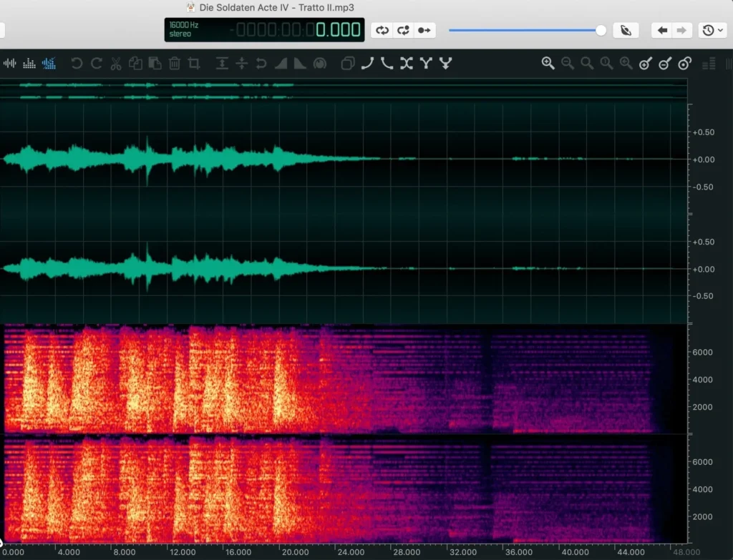
Task: Click the Redo arrow icon
Action: pos(97,64)
